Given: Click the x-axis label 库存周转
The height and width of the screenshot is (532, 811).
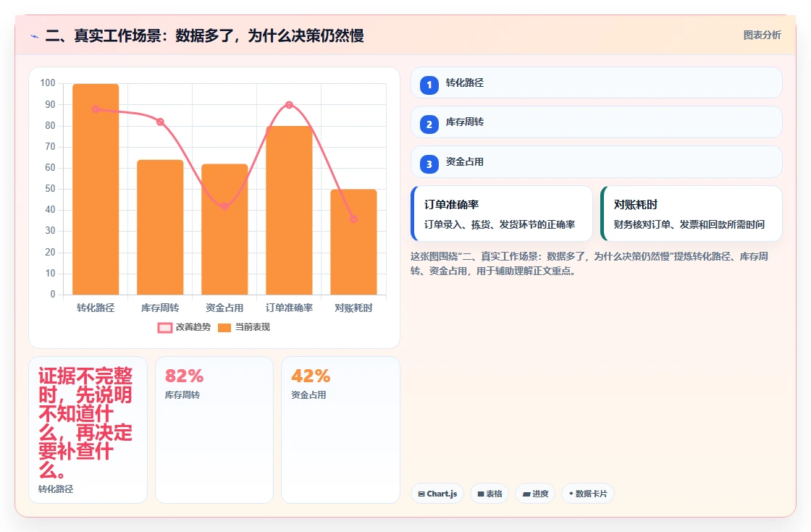Looking at the screenshot, I should 160,308.
